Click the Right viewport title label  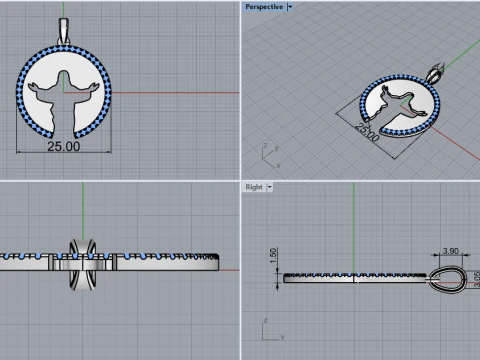click(x=254, y=187)
